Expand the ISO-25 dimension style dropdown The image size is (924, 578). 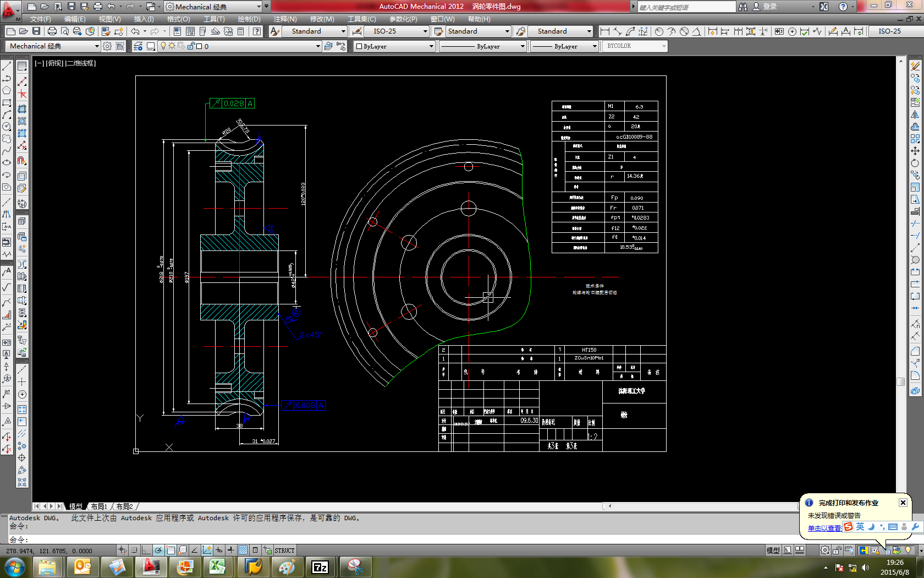point(425,31)
